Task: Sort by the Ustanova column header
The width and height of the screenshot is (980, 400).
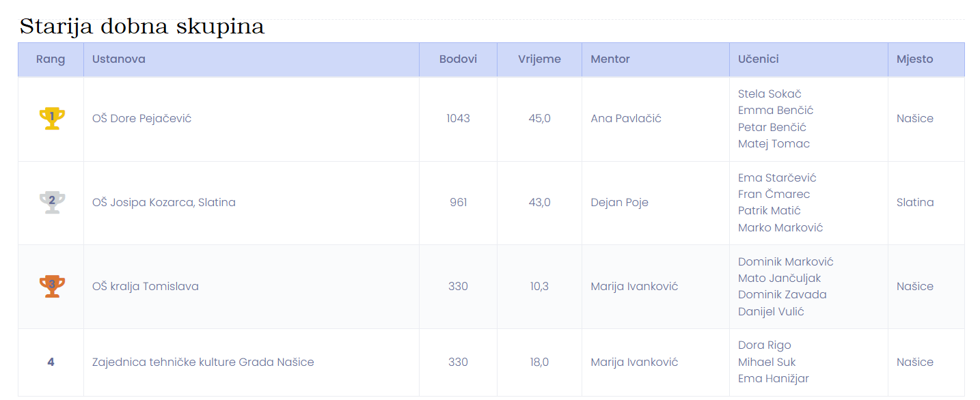Action: pyautogui.click(x=251, y=59)
